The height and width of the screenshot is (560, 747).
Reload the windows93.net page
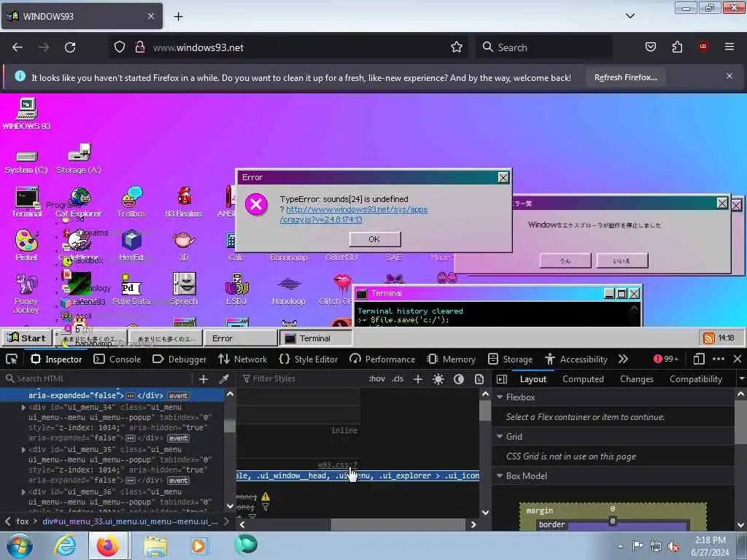point(70,47)
